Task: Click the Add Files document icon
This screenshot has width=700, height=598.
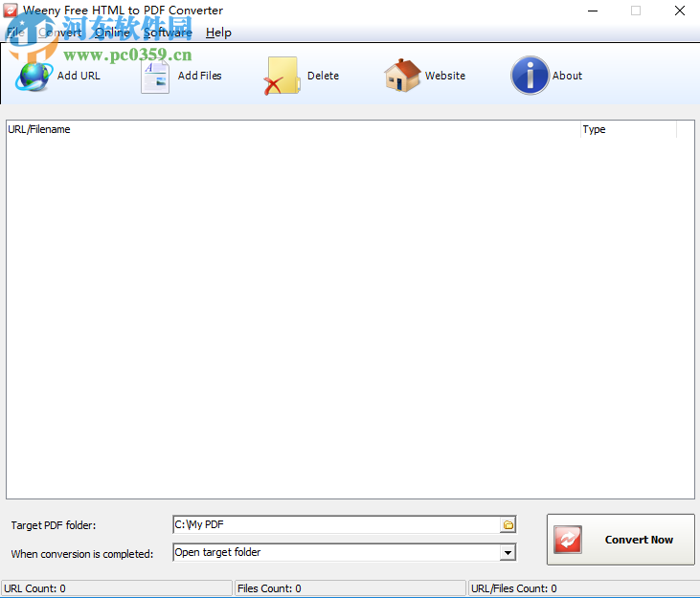Action: click(155, 77)
